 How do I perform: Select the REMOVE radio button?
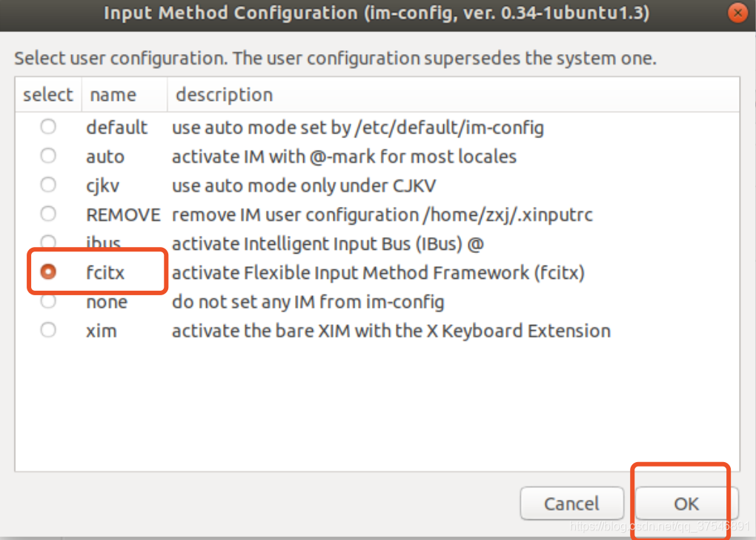pyautogui.click(x=48, y=214)
